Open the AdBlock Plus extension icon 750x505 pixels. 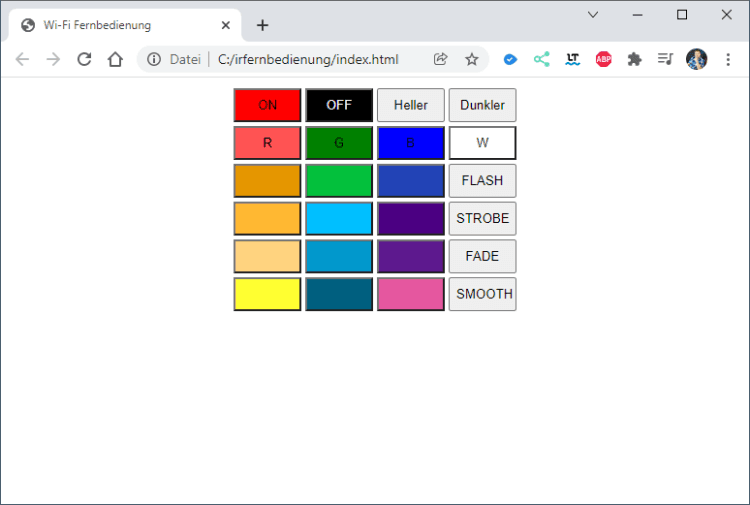(x=603, y=59)
